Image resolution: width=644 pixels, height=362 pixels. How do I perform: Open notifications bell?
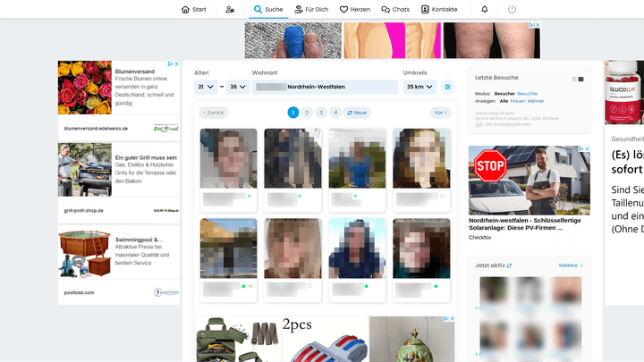(485, 10)
